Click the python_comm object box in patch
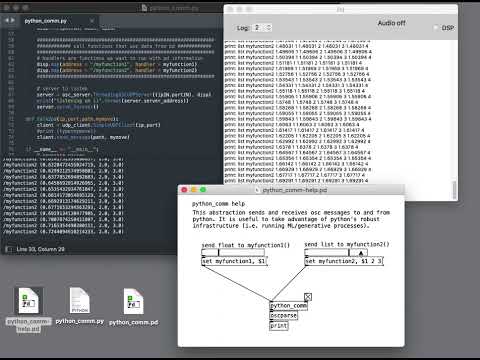Screen dimensions: 480x360 coord(288,305)
